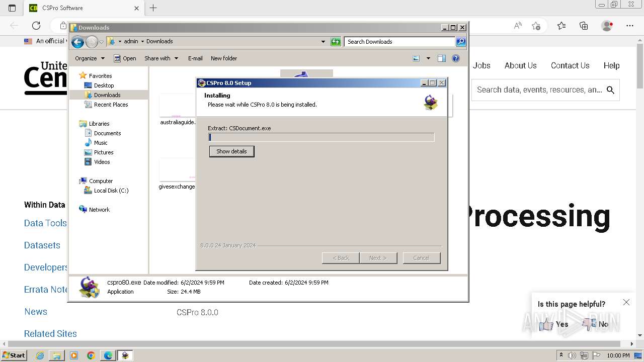
Task: Click the search magnifier in explorer
Action: (461, 42)
